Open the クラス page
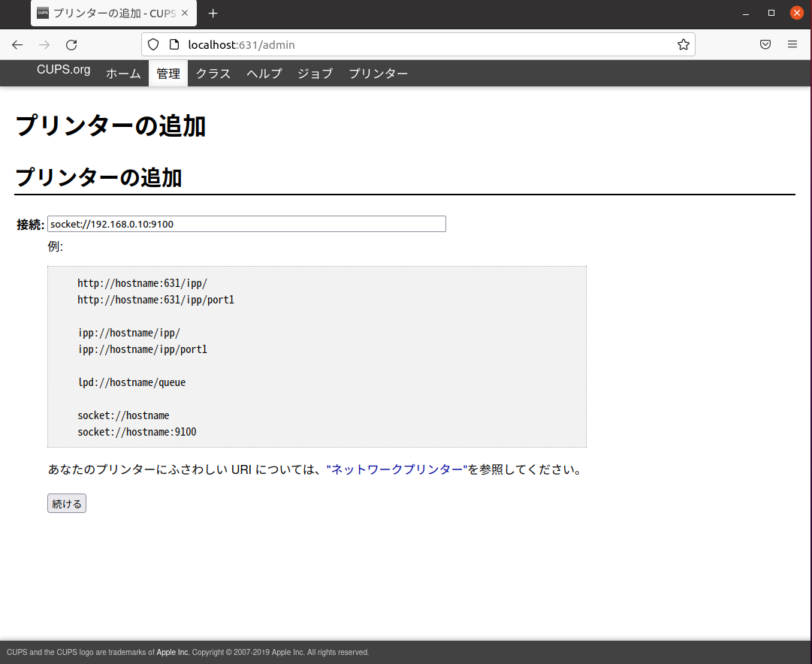The height and width of the screenshot is (664, 812). [x=213, y=74]
